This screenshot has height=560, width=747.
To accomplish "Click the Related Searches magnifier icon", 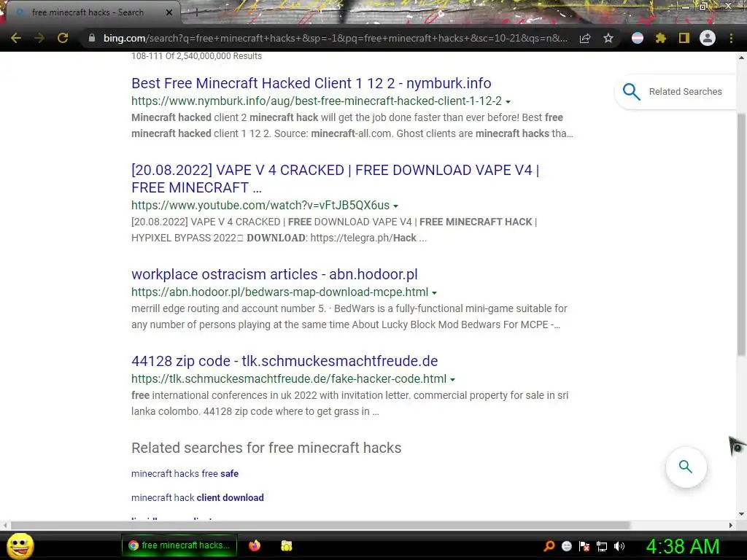I will click(x=632, y=91).
